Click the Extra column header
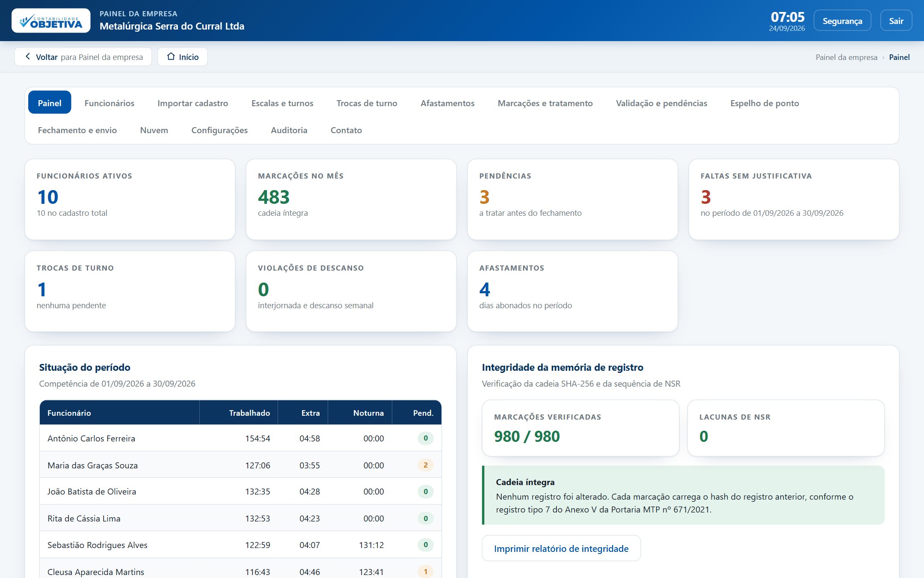The width and height of the screenshot is (924, 578). pos(303,413)
